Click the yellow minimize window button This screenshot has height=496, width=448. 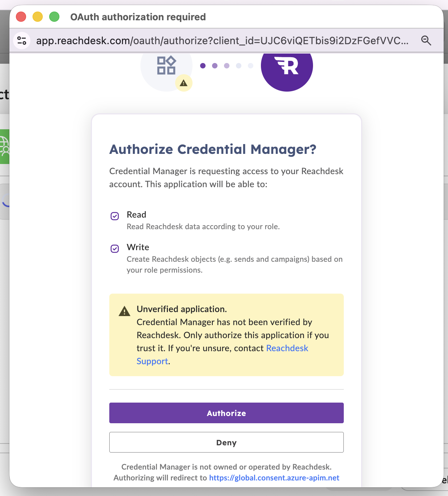click(38, 17)
